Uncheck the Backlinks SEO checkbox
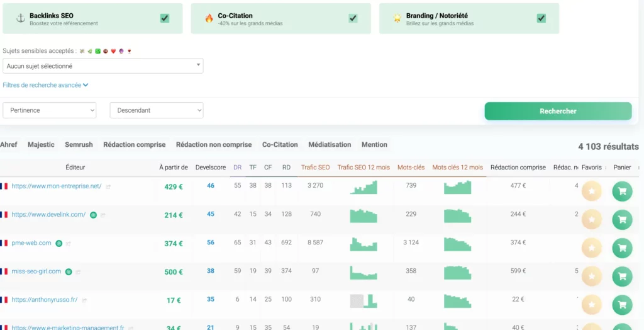The width and height of the screenshot is (644, 330). click(x=165, y=18)
